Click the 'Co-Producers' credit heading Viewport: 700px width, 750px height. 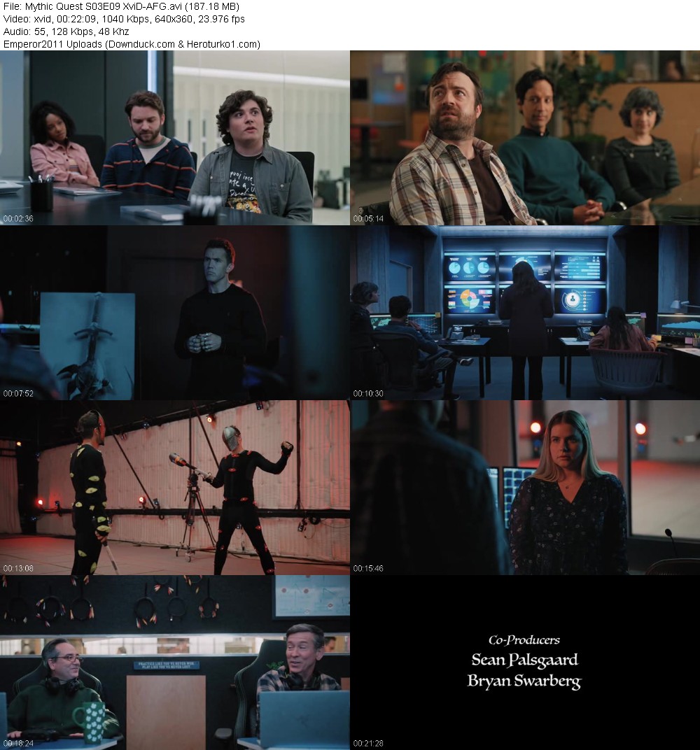[x=524, y=640]
